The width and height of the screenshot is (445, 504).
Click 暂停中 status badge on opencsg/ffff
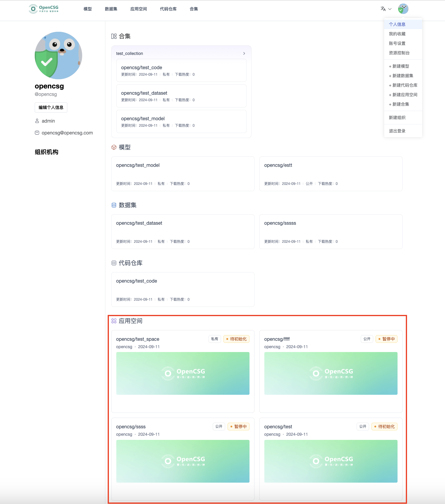386,339
